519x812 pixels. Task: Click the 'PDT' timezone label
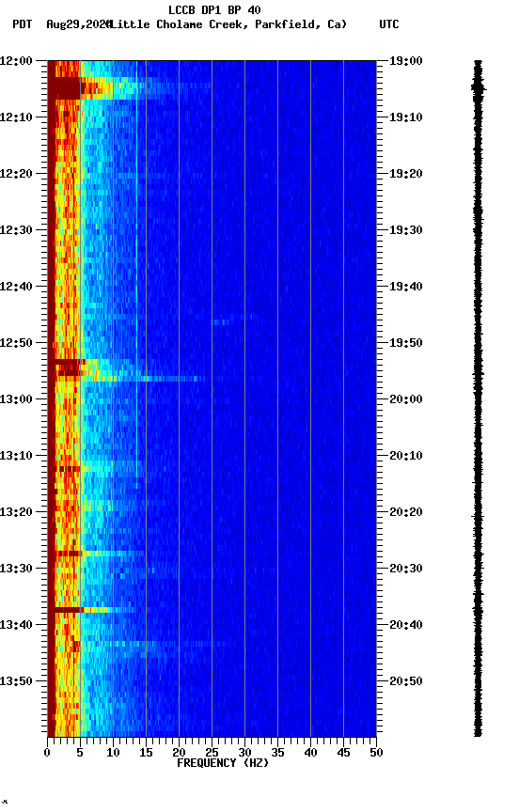[x=23, y=24]
